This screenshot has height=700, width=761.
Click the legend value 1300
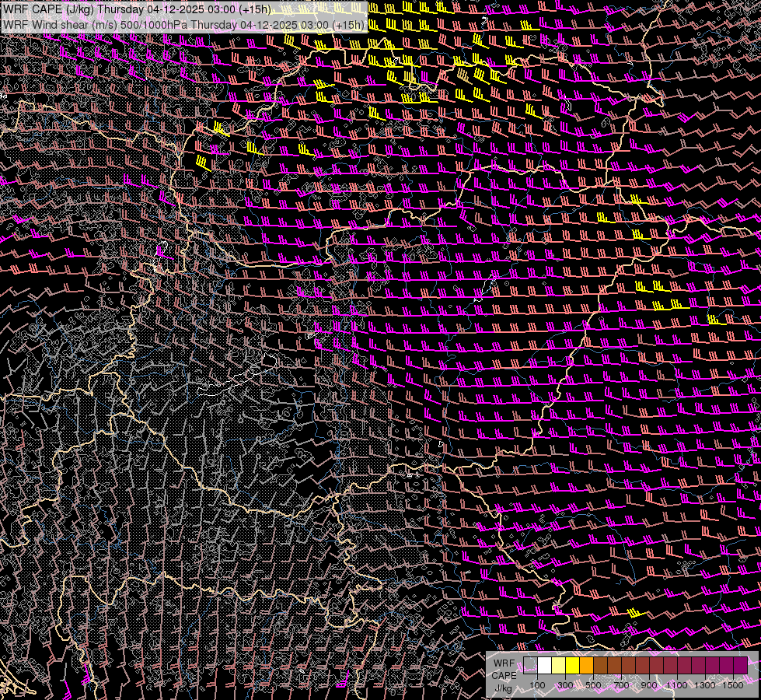click(705, 685)
